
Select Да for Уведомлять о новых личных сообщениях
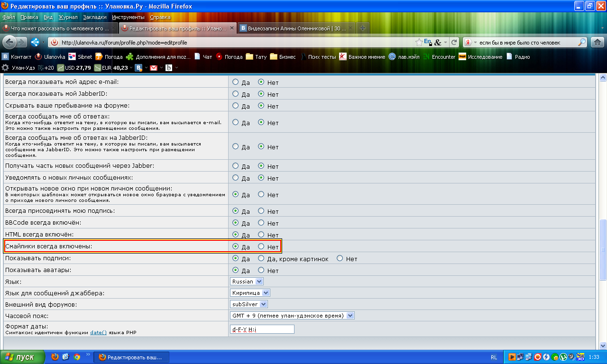pyautogui.click(x=236, y=178)
